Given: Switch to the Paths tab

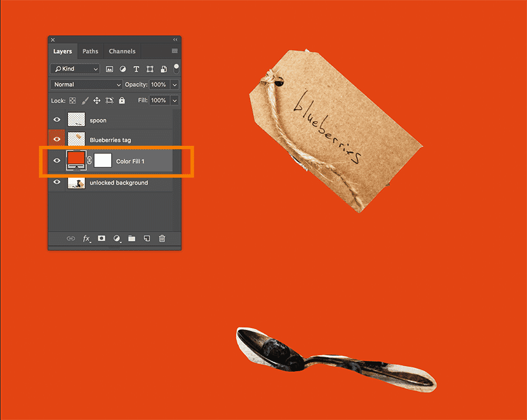Looking at the screenshot, I should coord(90,51).
